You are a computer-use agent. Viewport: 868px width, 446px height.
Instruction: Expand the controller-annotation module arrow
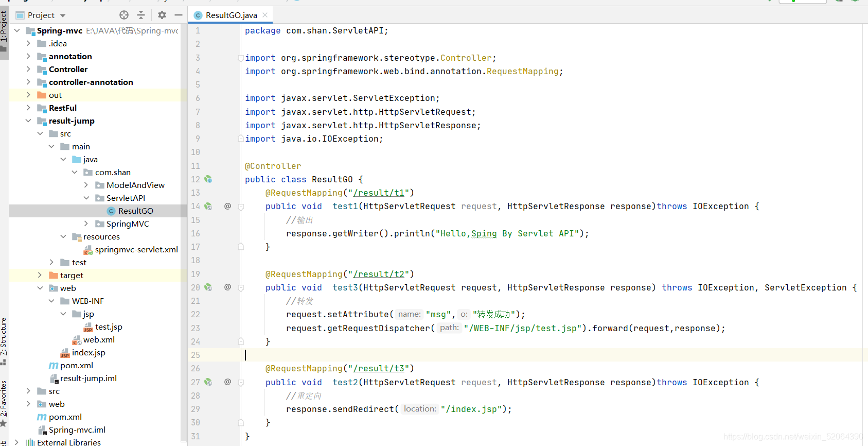[x=28, y=82]
